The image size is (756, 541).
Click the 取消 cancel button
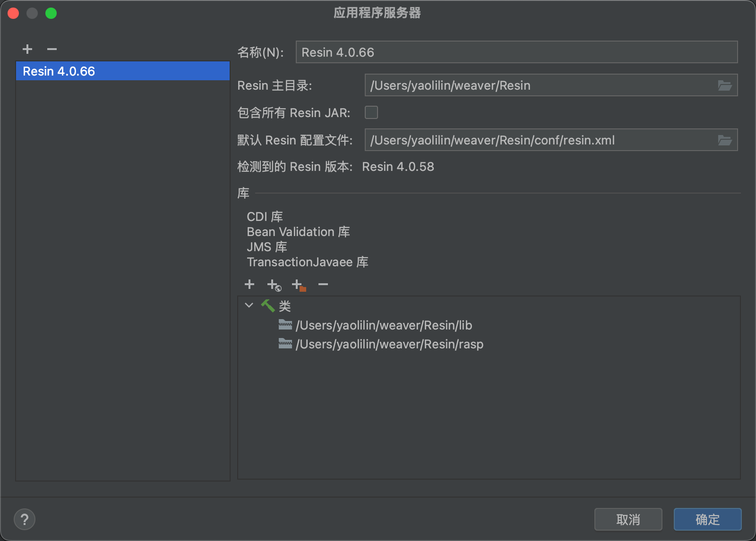pyautogui.click(x=628, y=519)
